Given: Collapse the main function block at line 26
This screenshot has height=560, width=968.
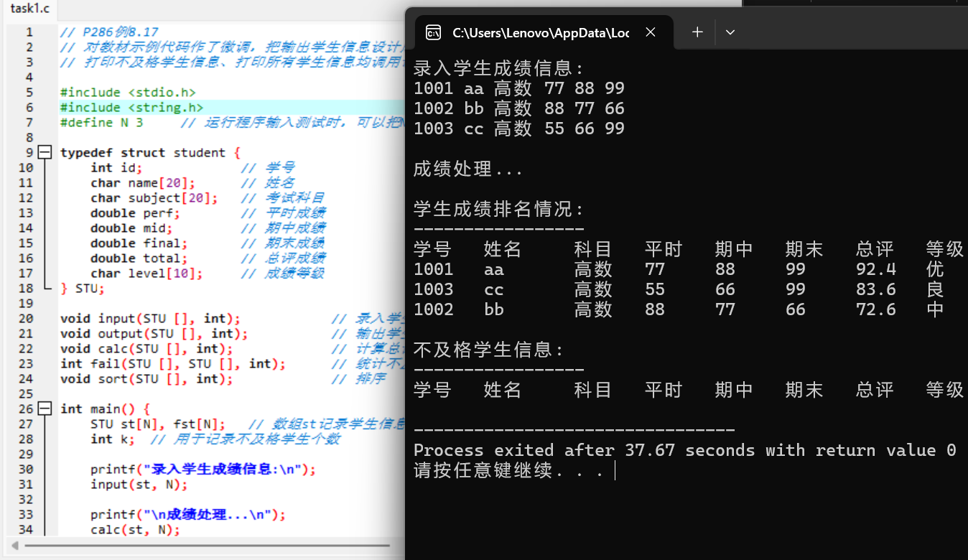Looking at the screenshot, I should (44, 408).
